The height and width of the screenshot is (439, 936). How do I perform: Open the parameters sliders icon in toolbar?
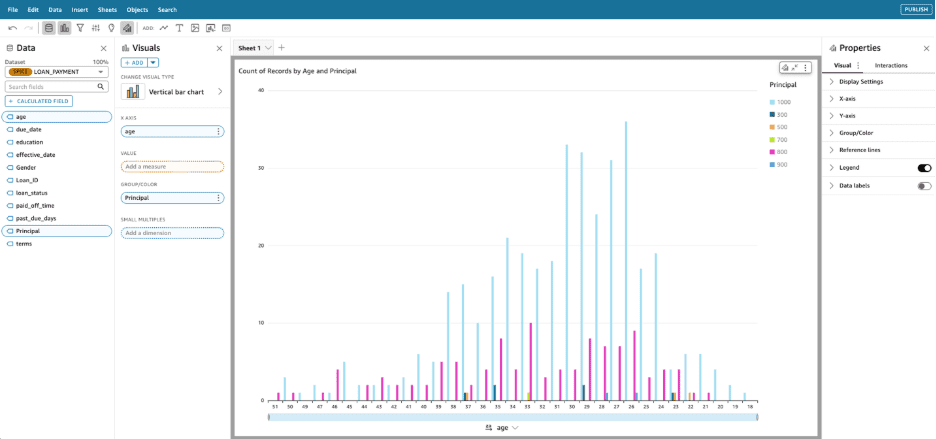click(95, 28)
